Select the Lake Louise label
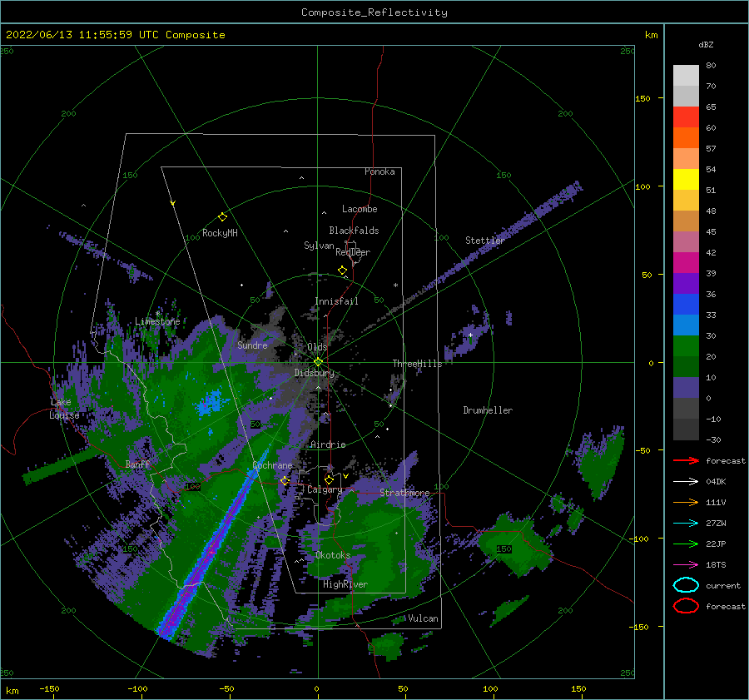 tap(64, 409)
